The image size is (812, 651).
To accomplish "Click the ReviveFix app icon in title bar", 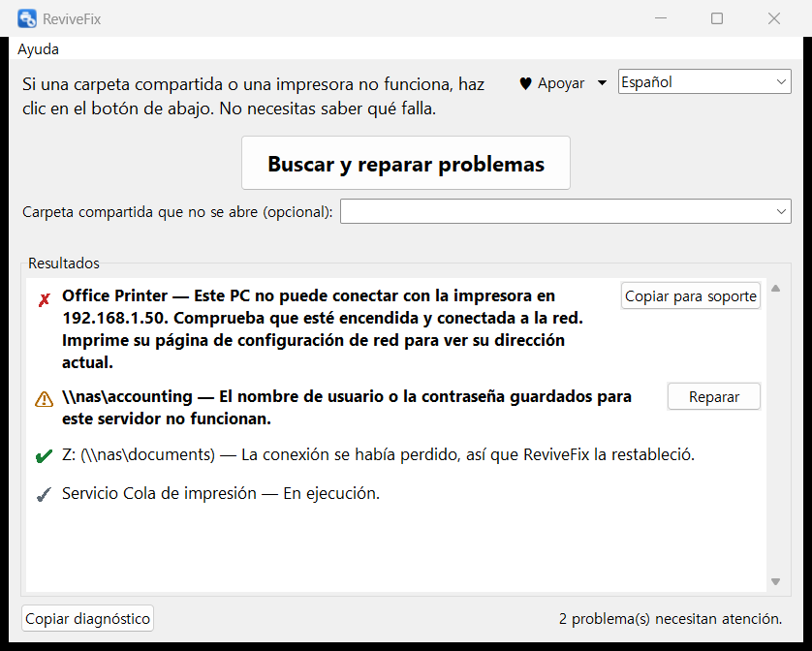I will [27, 18].
